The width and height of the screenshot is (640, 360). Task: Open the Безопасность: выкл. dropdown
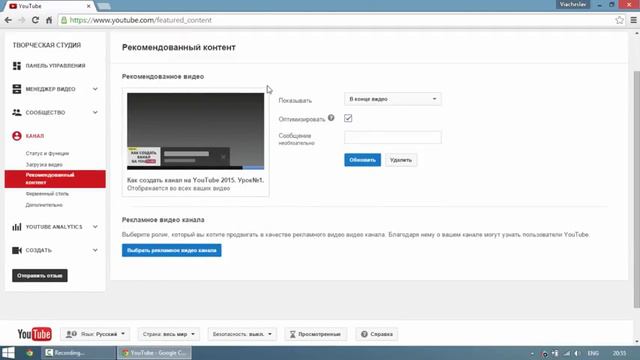242,334
